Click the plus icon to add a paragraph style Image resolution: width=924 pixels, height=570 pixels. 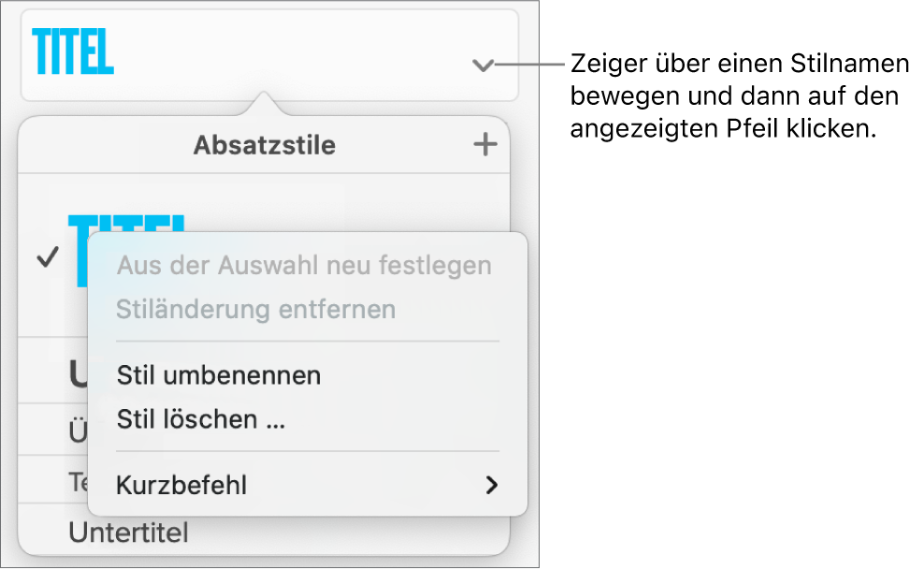click(x=484, y=145)
